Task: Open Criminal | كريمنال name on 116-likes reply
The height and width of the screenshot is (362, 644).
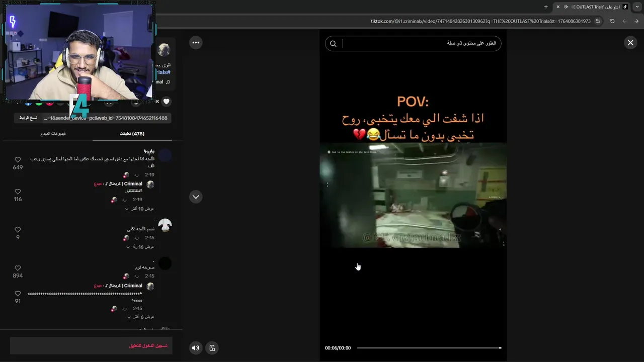Action: coord(124,184)
